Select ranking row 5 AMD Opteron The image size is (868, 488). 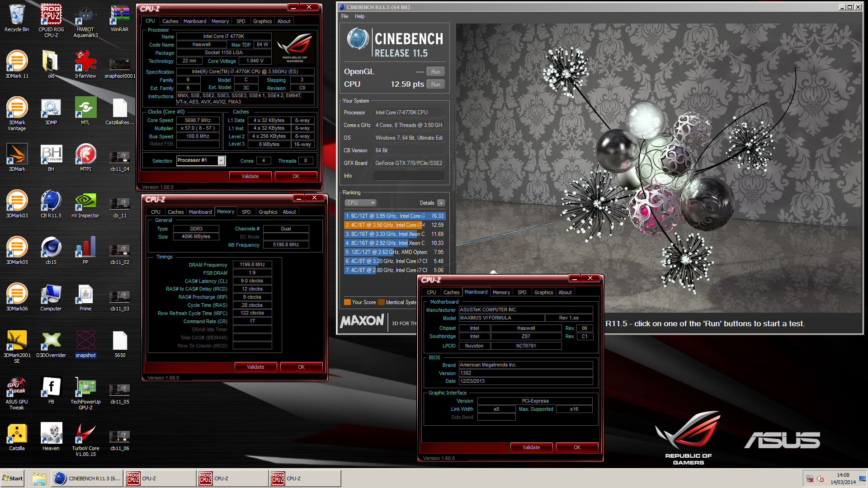(x=395, y=252)
